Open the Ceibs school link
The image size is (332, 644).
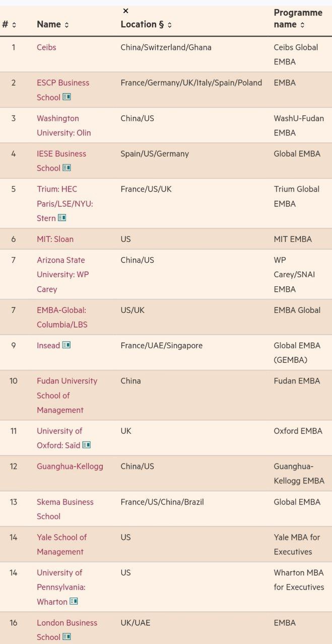tap(46, 47)
